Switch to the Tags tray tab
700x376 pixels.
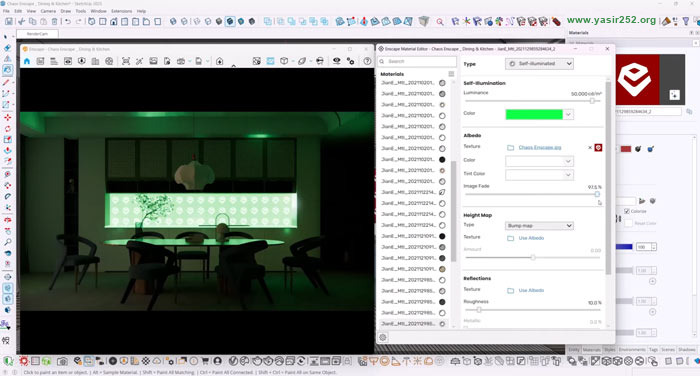click(x=654, y=350)
